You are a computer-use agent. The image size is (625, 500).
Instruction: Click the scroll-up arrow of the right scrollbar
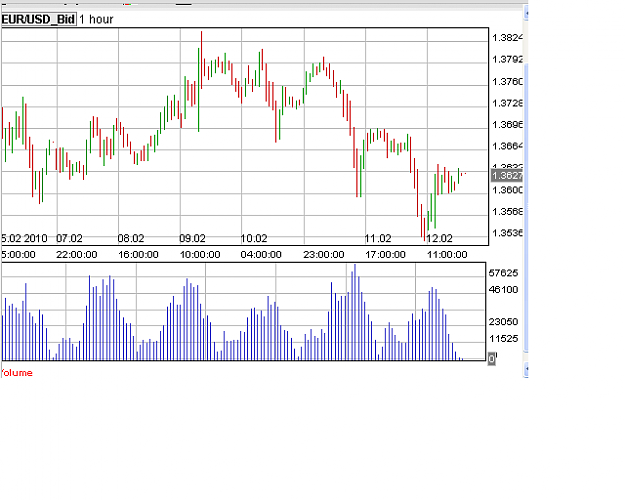click(526, 14)
